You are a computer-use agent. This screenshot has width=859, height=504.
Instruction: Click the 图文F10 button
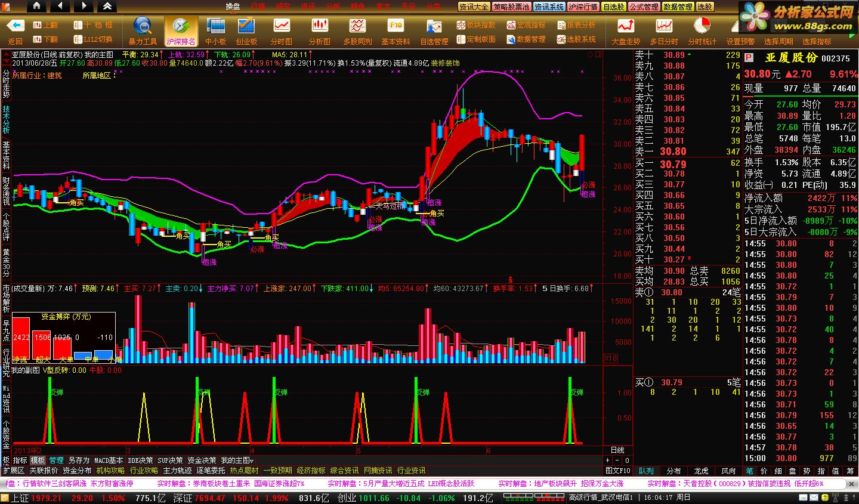618,471
